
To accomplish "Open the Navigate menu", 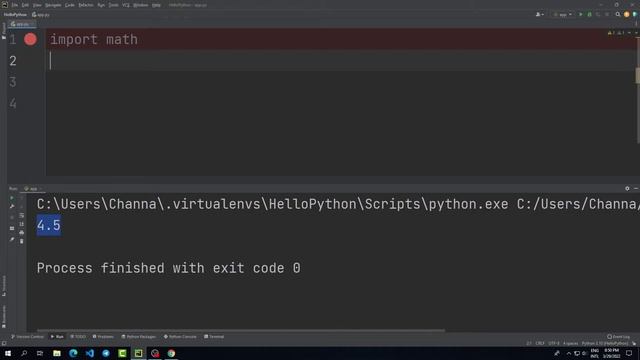I will click(x=53, y=5).
